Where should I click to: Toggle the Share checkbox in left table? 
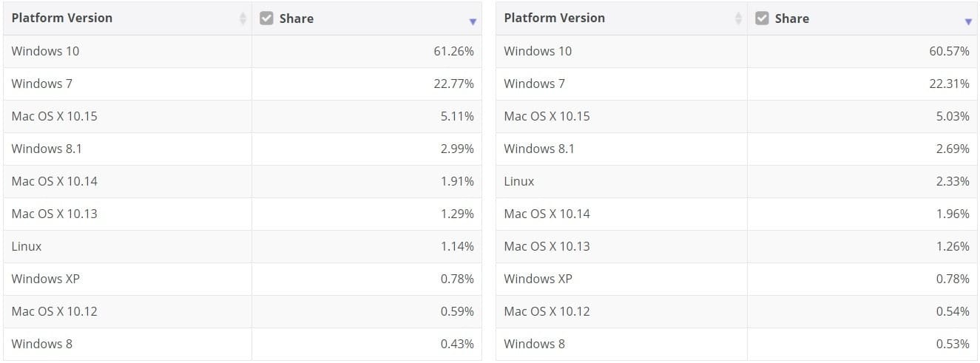point(267,18)
